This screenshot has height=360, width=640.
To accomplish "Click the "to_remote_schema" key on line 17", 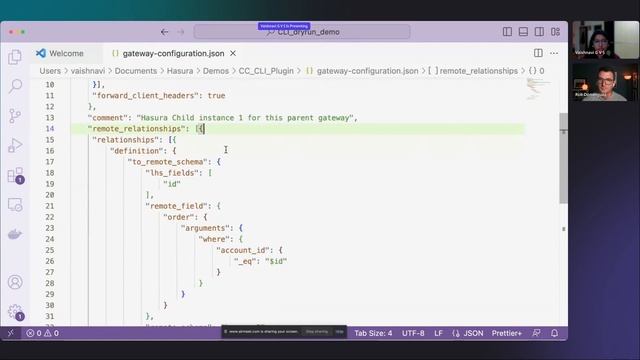I will (167, 162).
